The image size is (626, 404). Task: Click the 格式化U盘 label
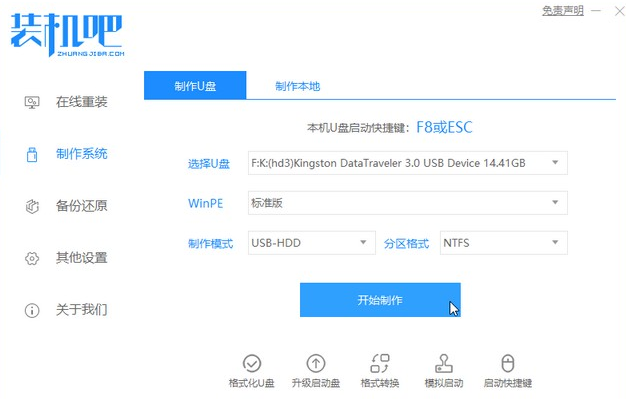click(x=252, y=383)
